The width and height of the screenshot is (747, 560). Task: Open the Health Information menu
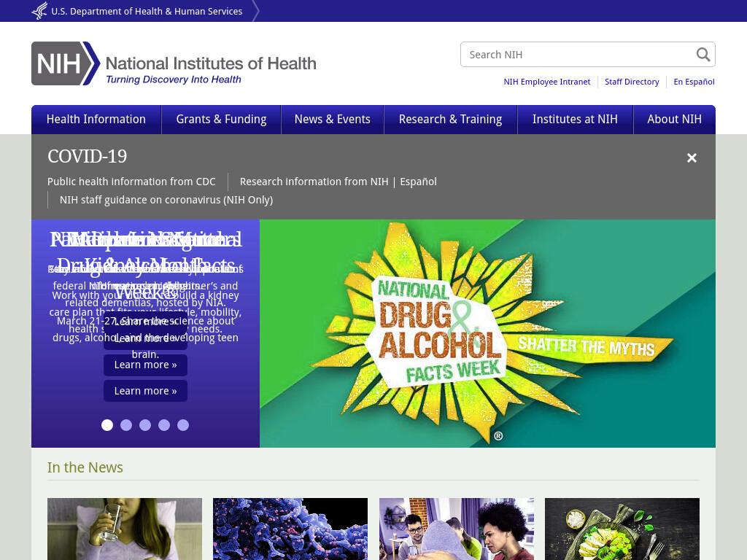(96, 119)
